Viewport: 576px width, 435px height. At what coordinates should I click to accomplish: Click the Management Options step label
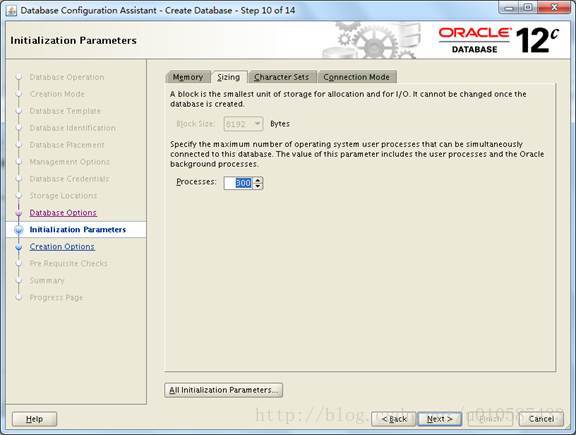pos(69,162)
